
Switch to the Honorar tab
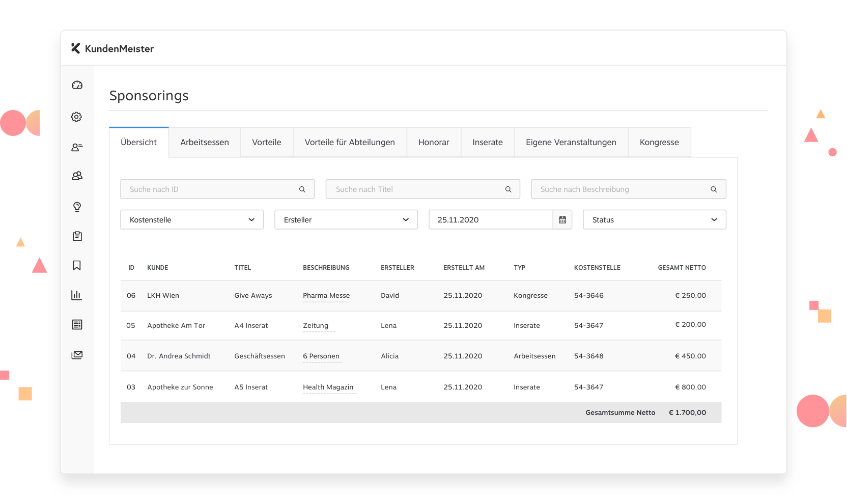point(434,142)
